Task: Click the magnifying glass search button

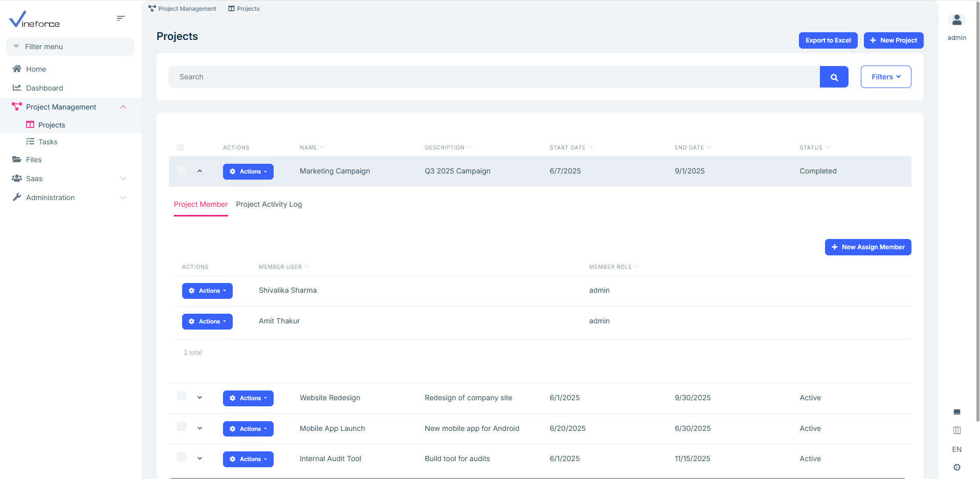Action: point(834,77)
